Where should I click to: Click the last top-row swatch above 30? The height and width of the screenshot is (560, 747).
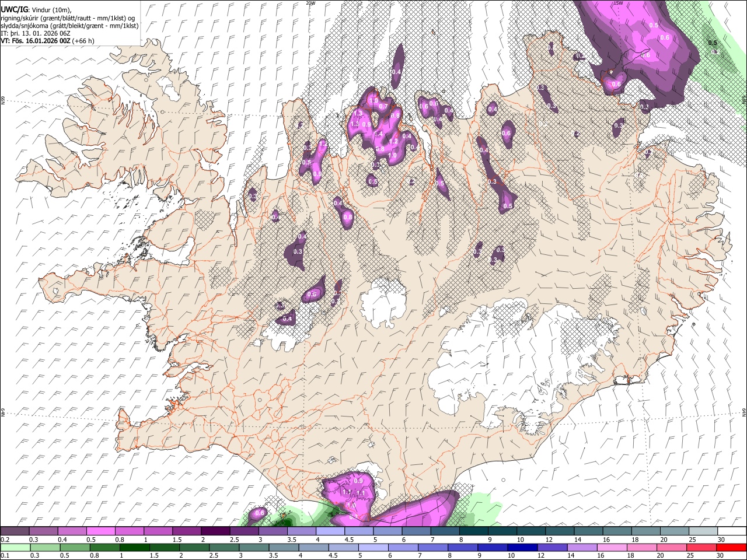[x=732, y=531]
